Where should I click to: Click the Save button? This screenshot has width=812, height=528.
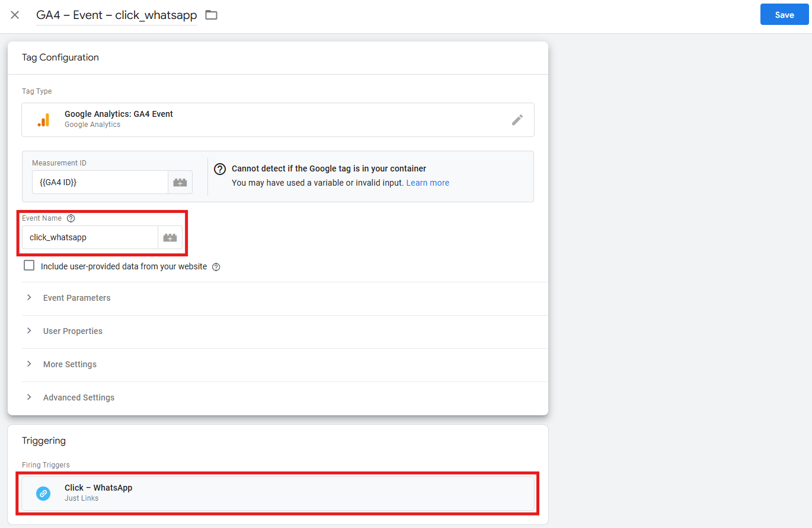point(784,15)
